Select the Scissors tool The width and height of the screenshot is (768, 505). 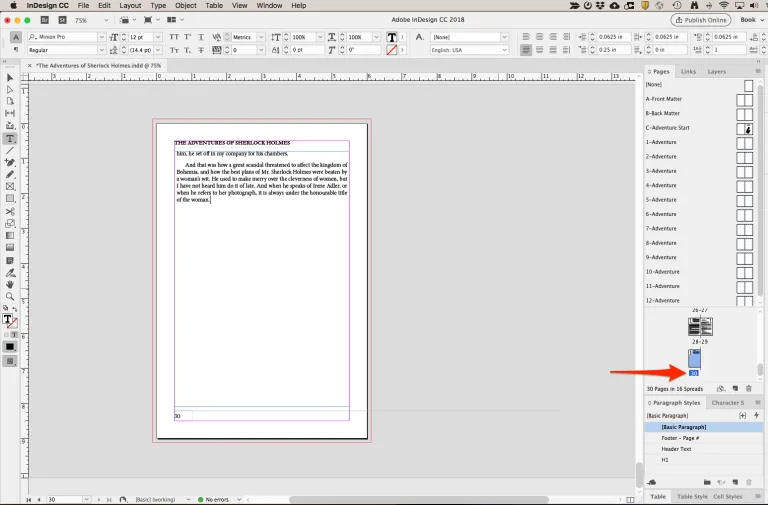point(10,211)
